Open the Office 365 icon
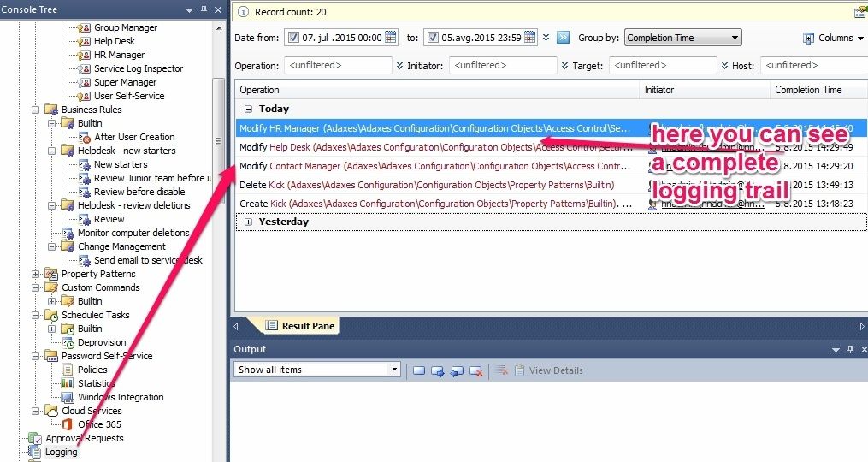 pyautogui.click(x=68, y=424)
